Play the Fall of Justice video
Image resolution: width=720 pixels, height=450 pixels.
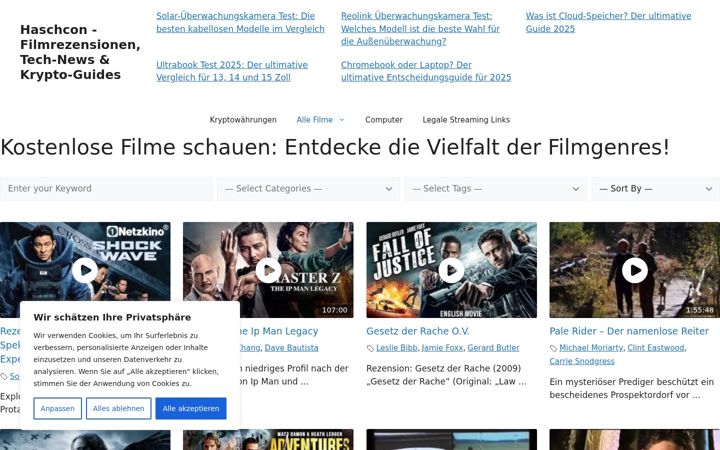tap(451, 270)
